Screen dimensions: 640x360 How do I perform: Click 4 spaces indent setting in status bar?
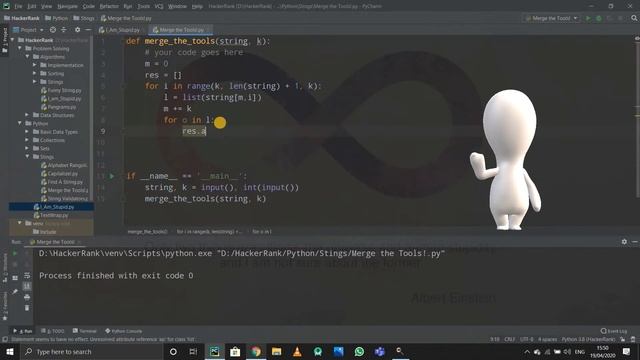(x=547, y=339)
